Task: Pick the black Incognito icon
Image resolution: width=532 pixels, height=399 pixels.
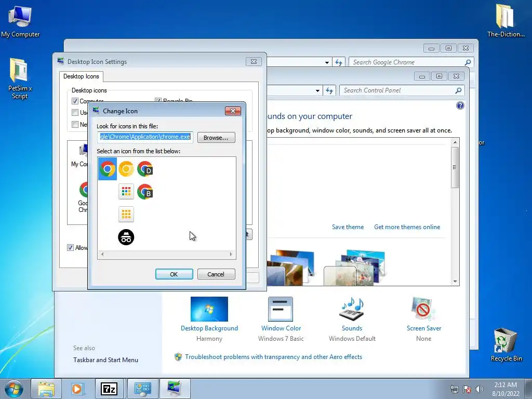Action: pos(126,237)
